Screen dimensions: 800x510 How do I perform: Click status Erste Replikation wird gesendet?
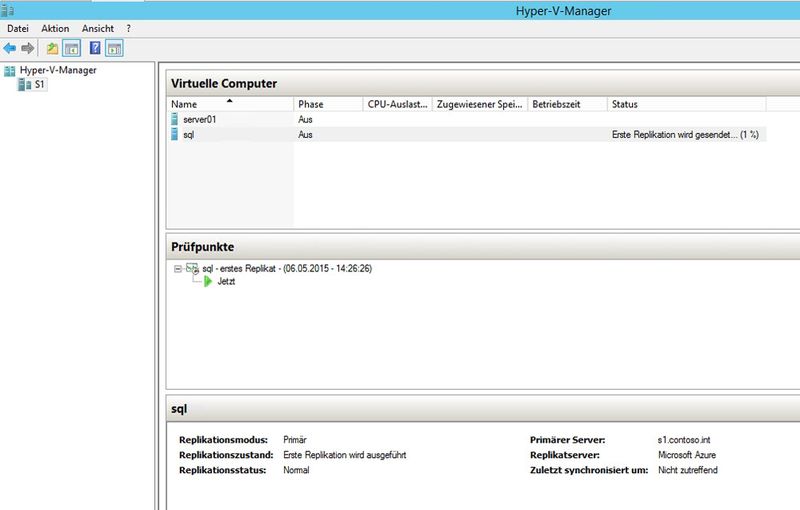(685, 135)
